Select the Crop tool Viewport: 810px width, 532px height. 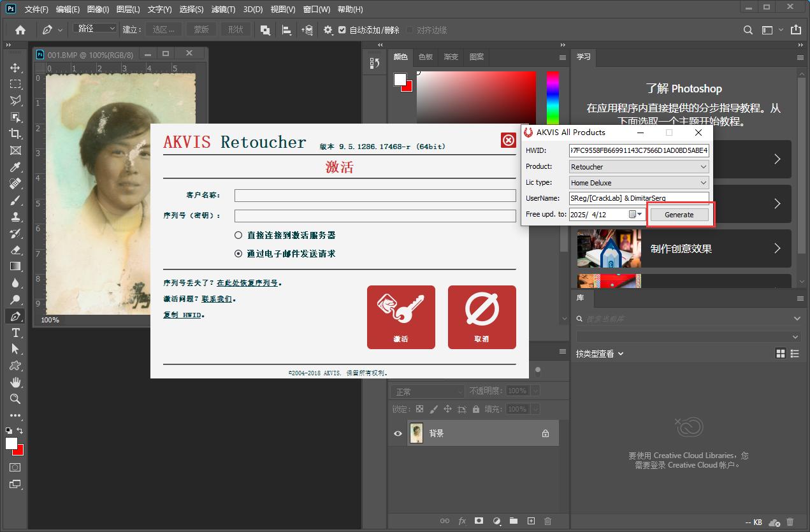coord(15,134)
